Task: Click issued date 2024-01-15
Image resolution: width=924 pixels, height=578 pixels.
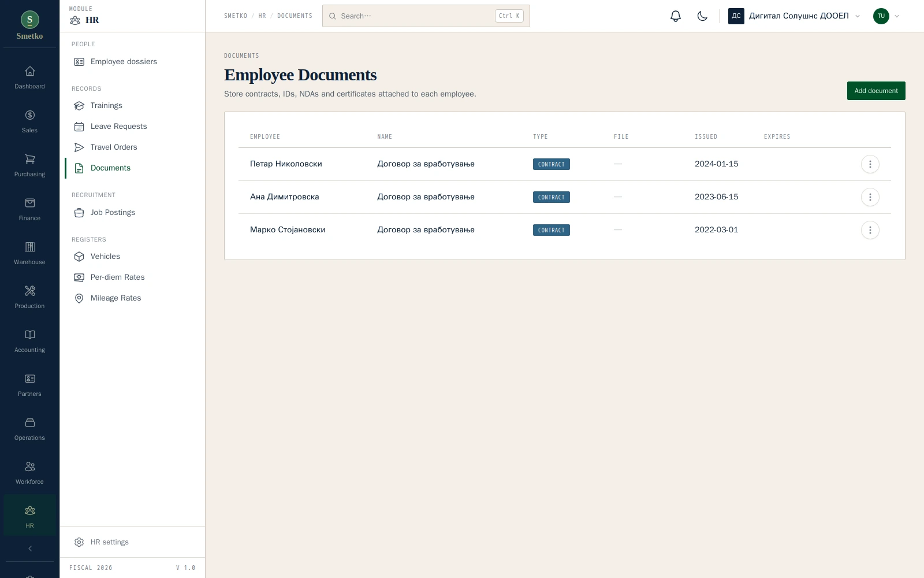Action: pos(716,164)
